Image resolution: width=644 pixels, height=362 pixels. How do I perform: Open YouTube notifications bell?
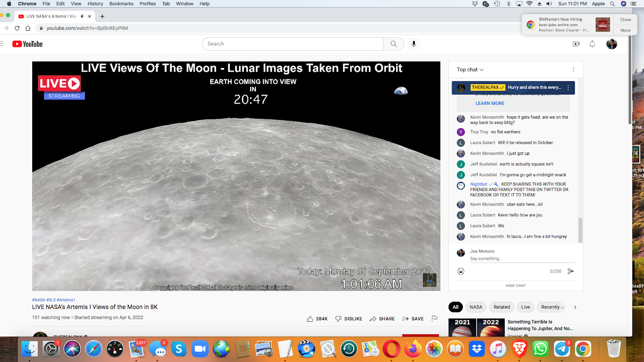pos(592,44)
